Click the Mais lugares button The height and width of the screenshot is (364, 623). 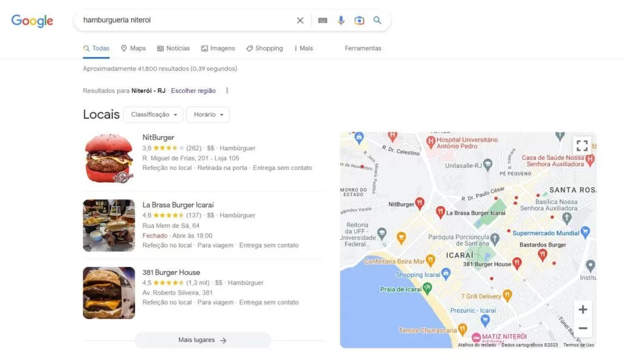[203, 340]
